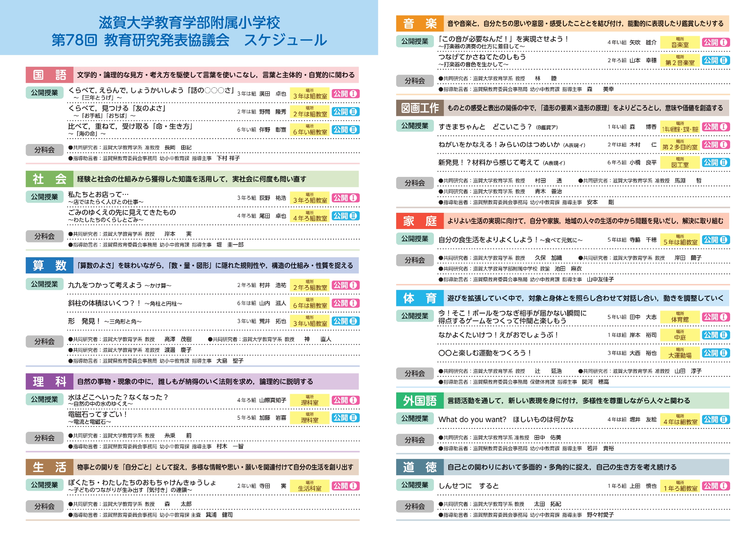Click the 公開Ⅰ badge in the 山際真知子 row
This screenshot has width=756, height=534.
[x=346, y=400]
